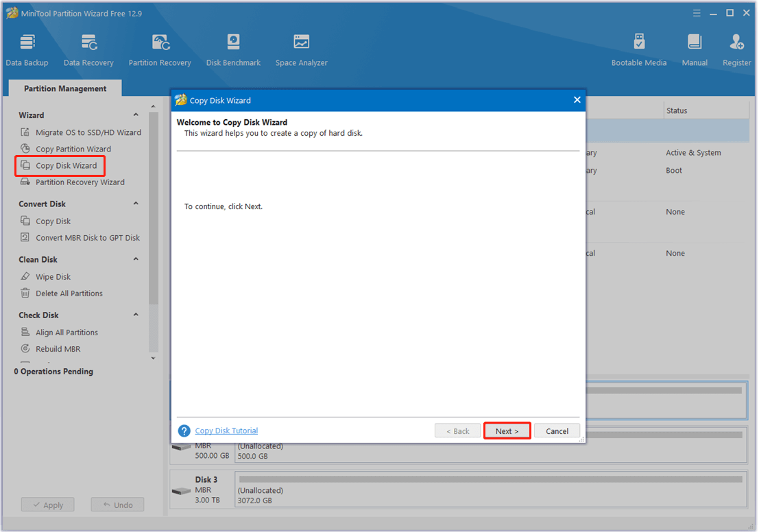Click sidebar scrollbar down arrow
The width and height of the screenshot is (759, 532).
[154, 359]
